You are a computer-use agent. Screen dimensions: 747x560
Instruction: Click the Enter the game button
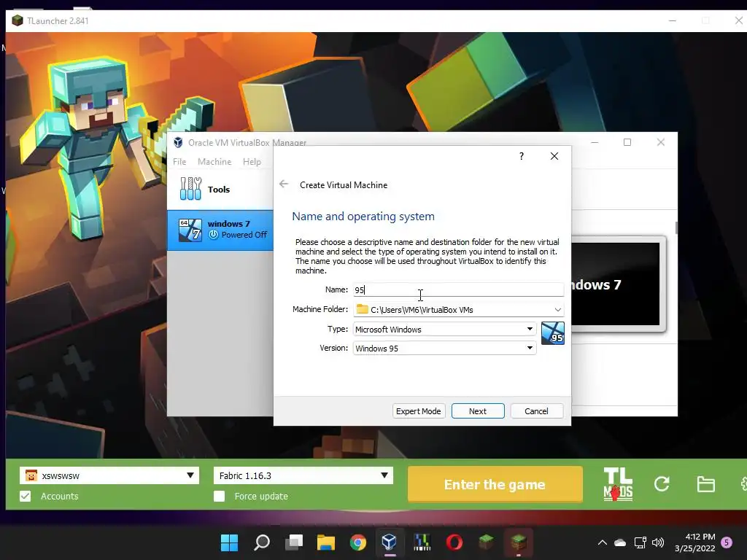495,484
